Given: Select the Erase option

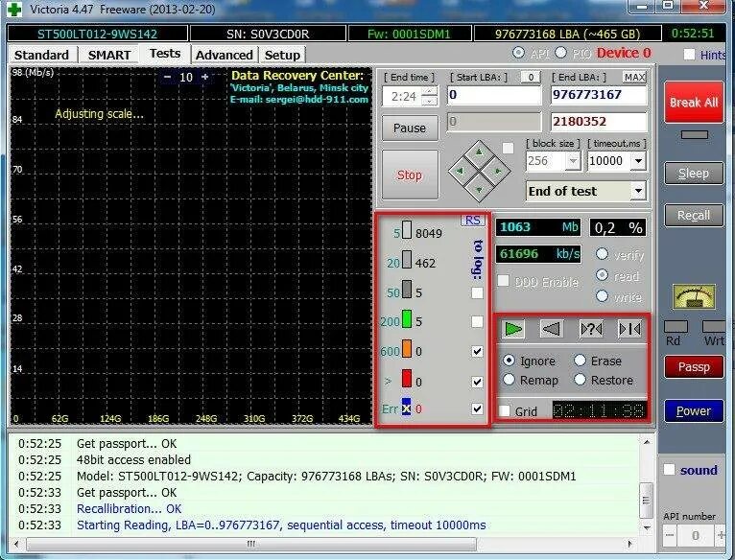Looking at the screenshot, I should click(x=580, y=360).
